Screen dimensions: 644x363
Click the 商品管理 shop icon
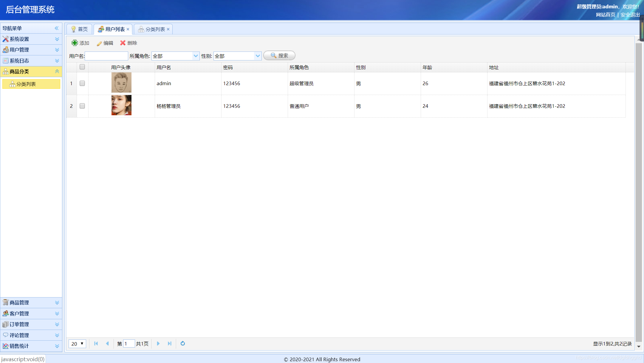pos(5,303)
